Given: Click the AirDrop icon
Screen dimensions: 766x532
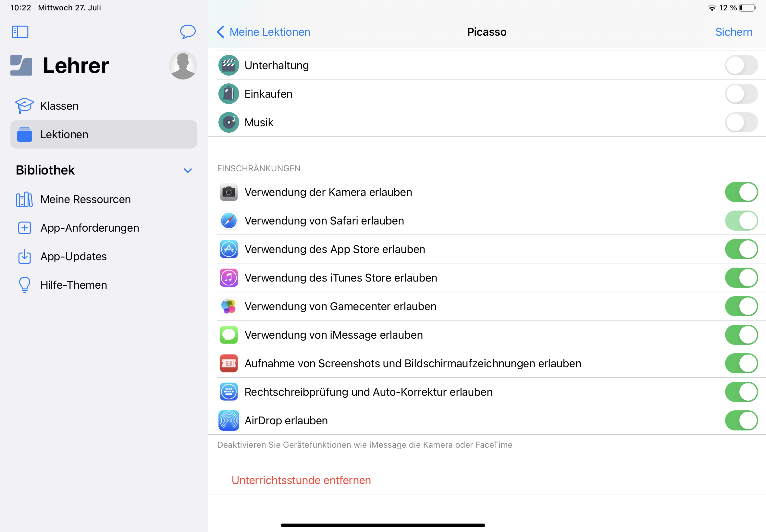Looking at the screenshot, I should (x=229, y=420).
